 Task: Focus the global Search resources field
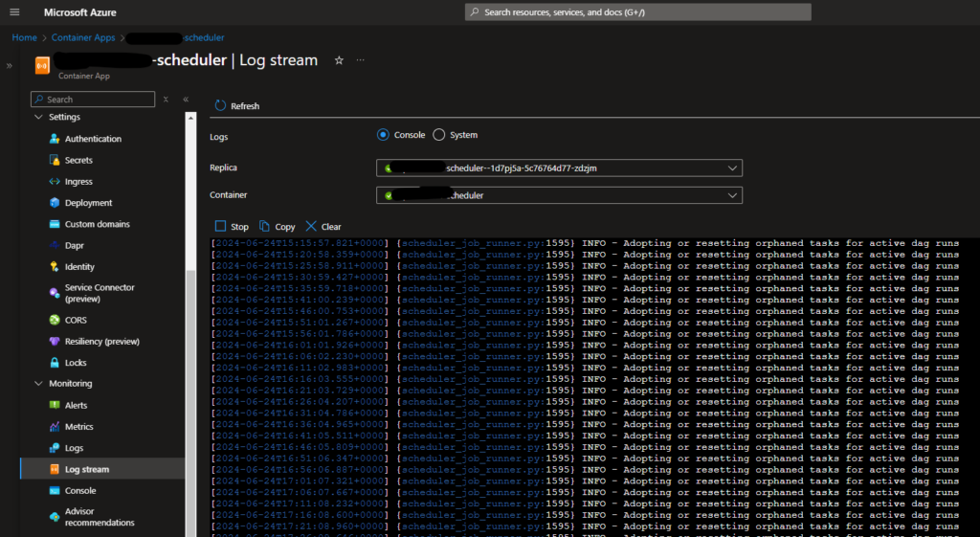tap(637, 12)
